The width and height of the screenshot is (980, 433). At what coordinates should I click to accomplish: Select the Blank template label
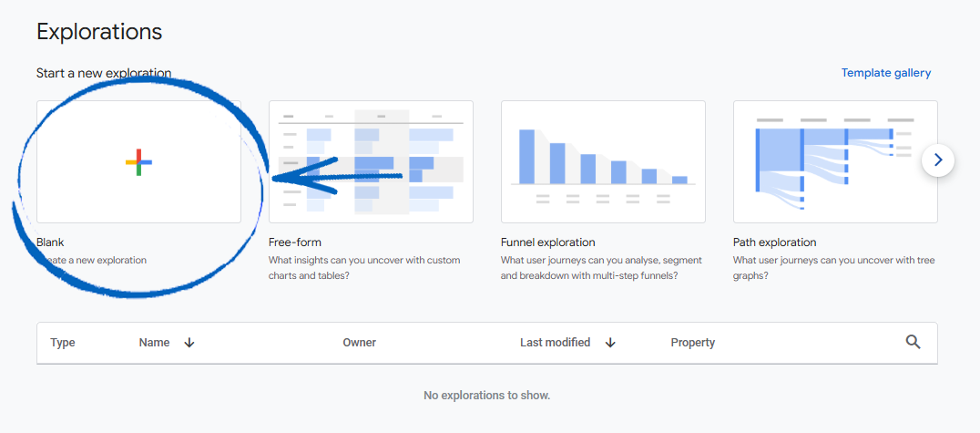tap(50, 242)
